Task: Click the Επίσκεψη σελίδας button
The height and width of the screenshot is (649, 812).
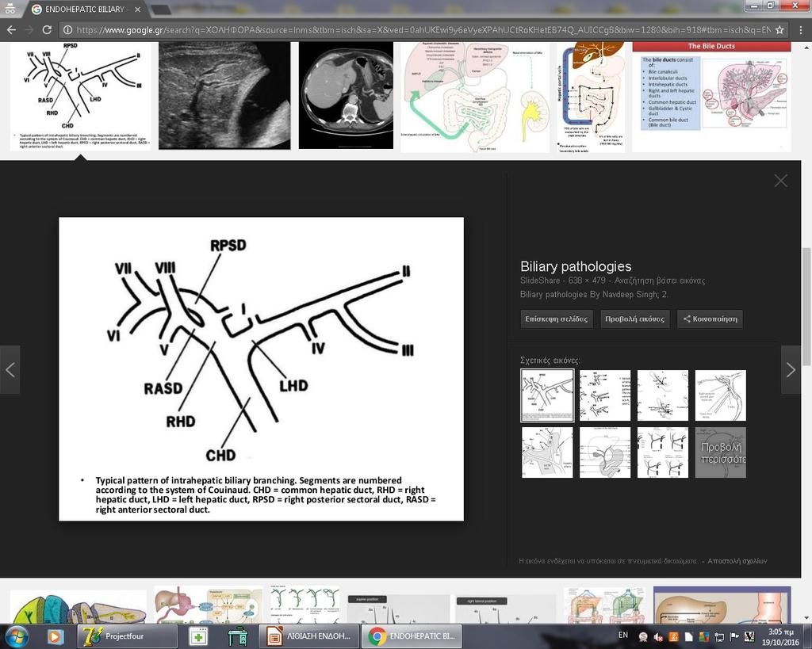Action: point(556,319)
